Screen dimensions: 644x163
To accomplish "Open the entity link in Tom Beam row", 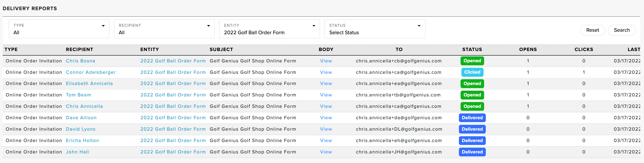I will click(173, 95).
